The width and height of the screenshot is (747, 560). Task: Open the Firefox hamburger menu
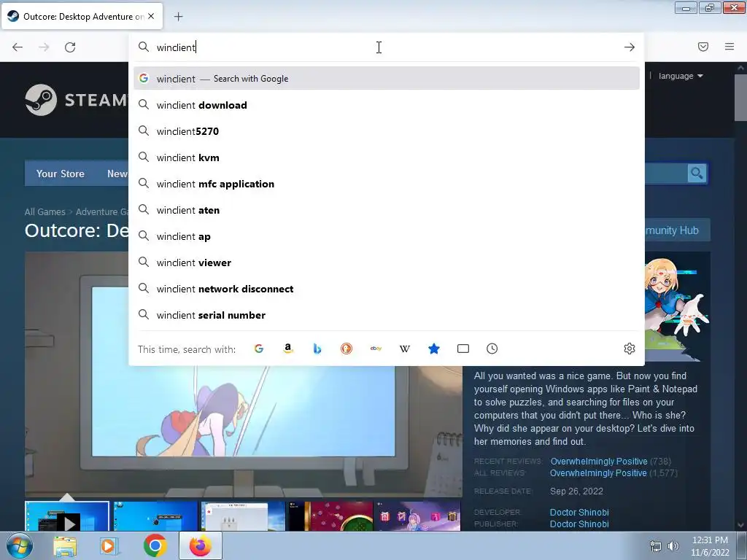(x=729, y=47)
